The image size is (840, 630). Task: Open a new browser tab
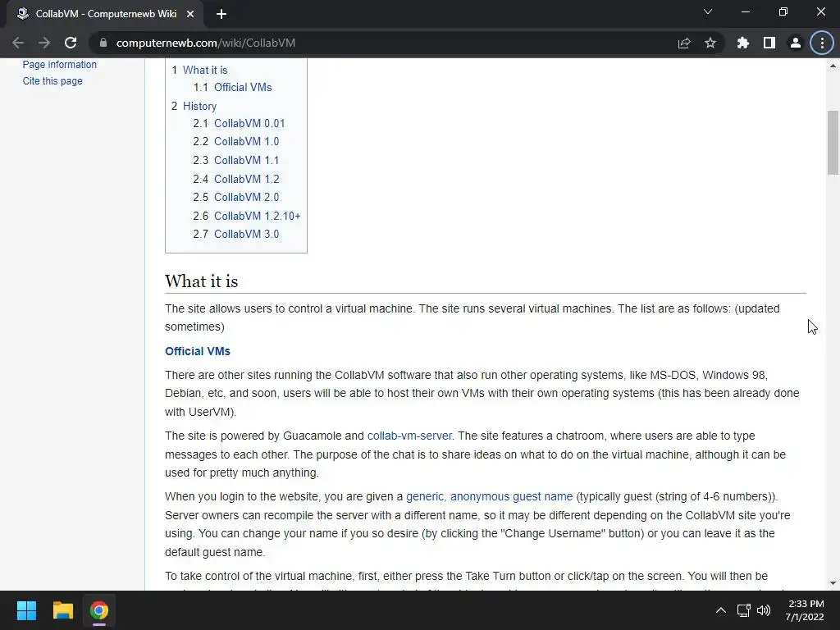(221, 14)
